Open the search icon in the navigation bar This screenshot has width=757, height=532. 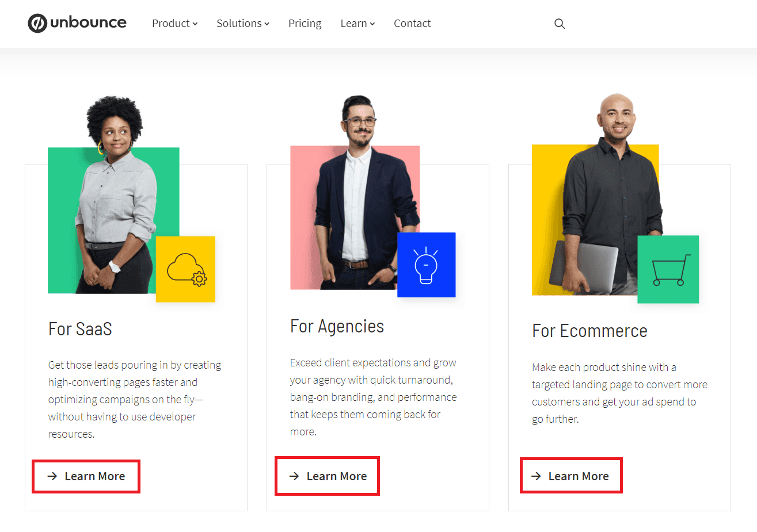tap(559, 24)
